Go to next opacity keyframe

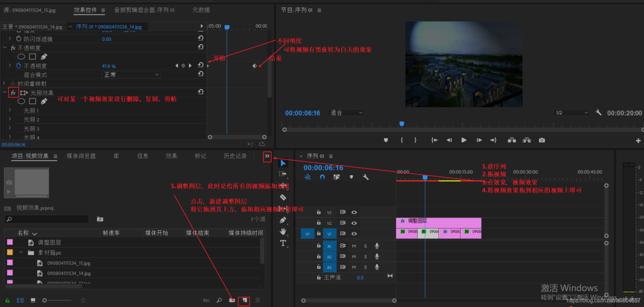pyautogui.click(x=190, y=66)
